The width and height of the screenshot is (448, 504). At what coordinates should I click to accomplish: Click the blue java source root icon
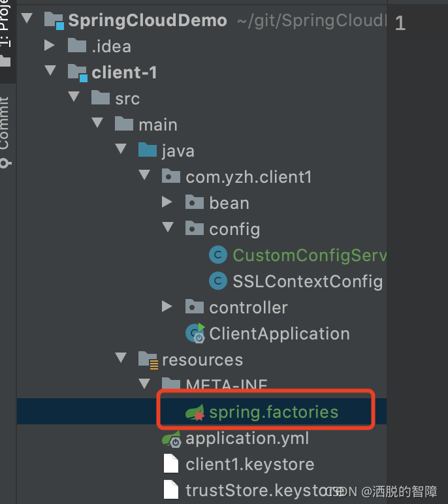(148, 150)
